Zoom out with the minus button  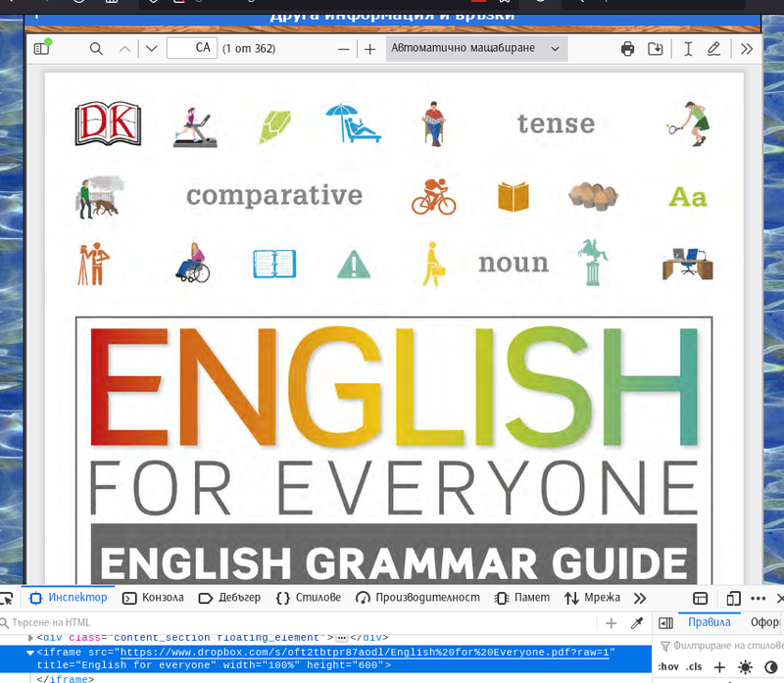343,48
